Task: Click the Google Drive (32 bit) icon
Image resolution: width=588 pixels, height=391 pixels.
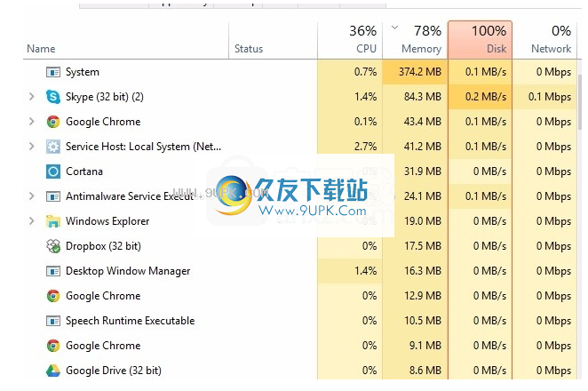Action: coord(52,371)
